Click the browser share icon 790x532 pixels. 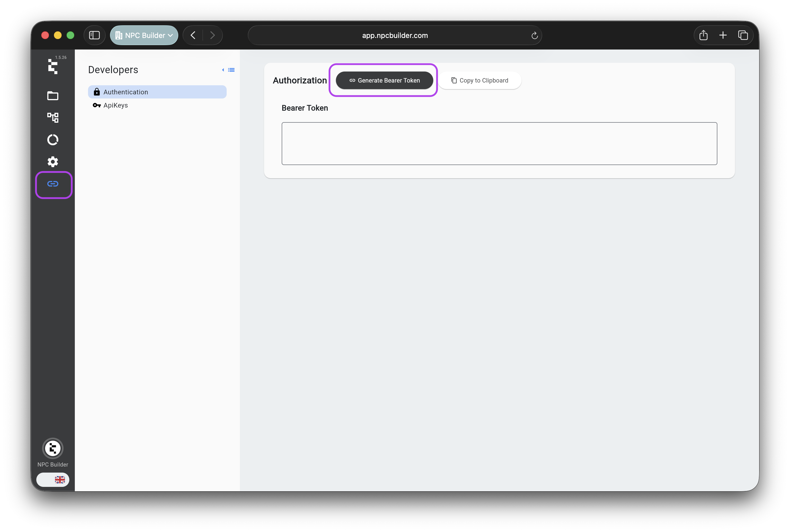(x=703, y=35)
